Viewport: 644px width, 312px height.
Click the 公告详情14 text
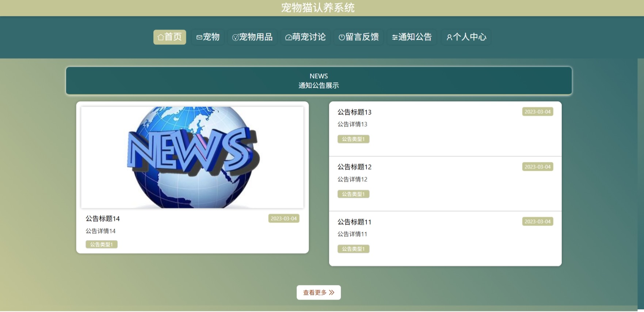(x=100, y=231)
